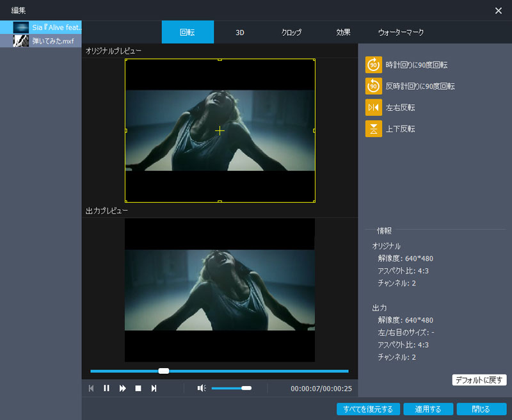This screenshot has height=420, width=512.
Task: Rotate video 90 degrees clockwise
Action: click(x=374, y=65)
